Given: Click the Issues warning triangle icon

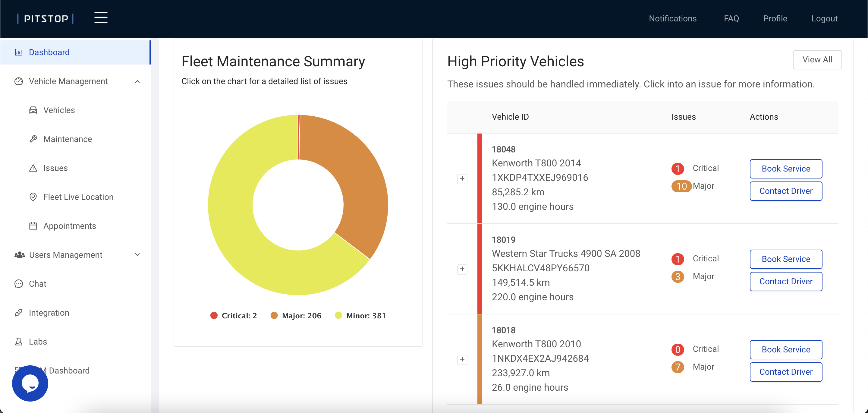Looking at the screenshot, I should click(x=33, y=168).
